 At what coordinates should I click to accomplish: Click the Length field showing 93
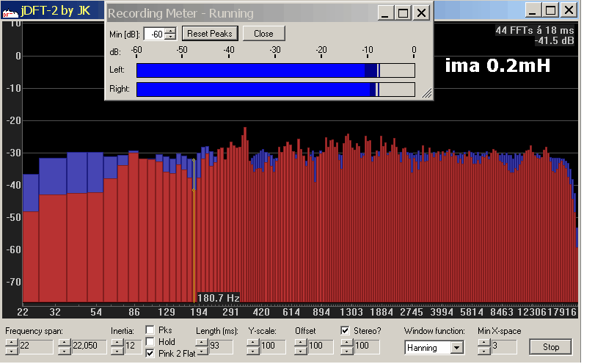tap(221, 346)
